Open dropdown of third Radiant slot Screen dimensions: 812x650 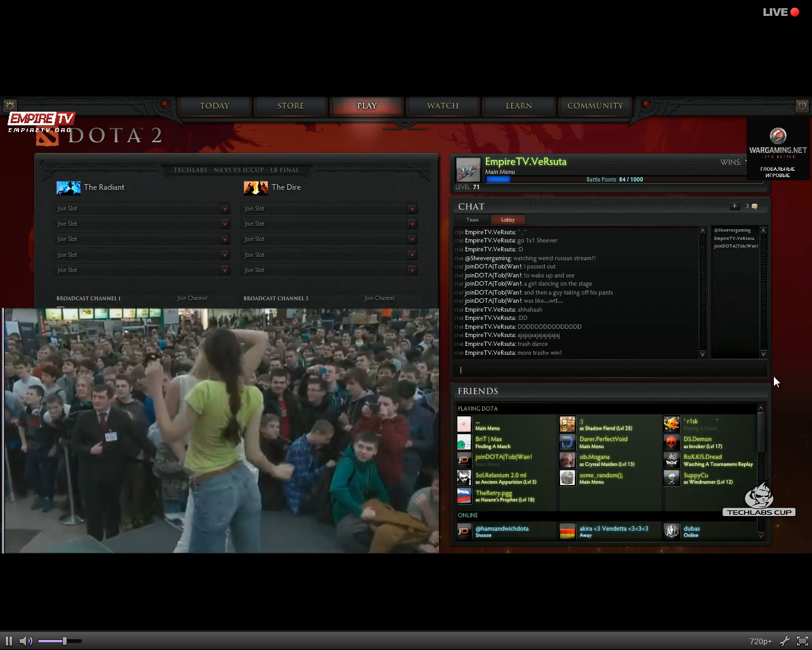[225, 239]
